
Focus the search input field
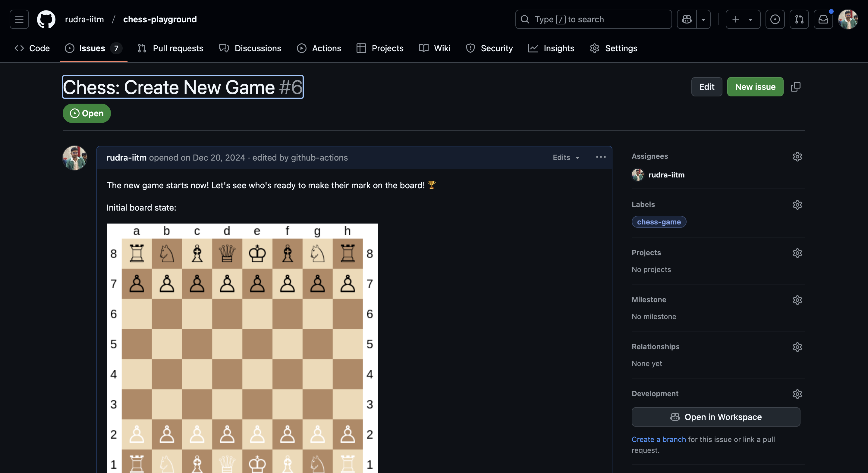point(593,19)
